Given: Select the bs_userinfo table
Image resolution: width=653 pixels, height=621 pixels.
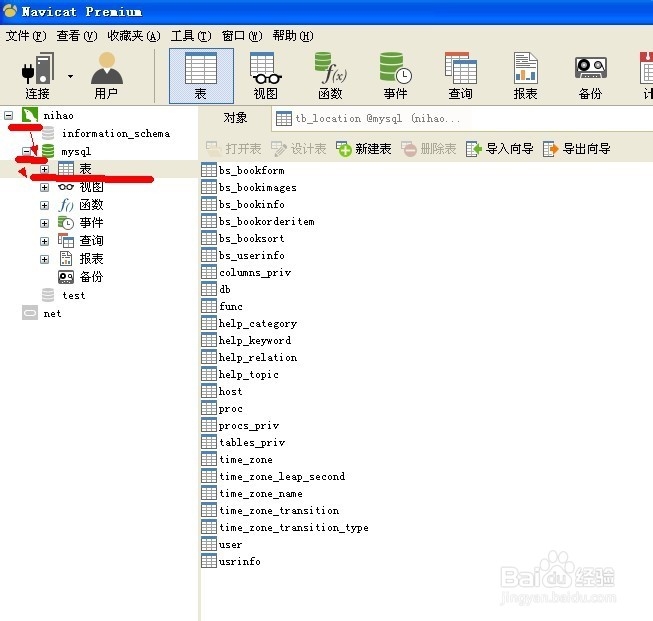Looking at the screenshot, I should [252, 255].
